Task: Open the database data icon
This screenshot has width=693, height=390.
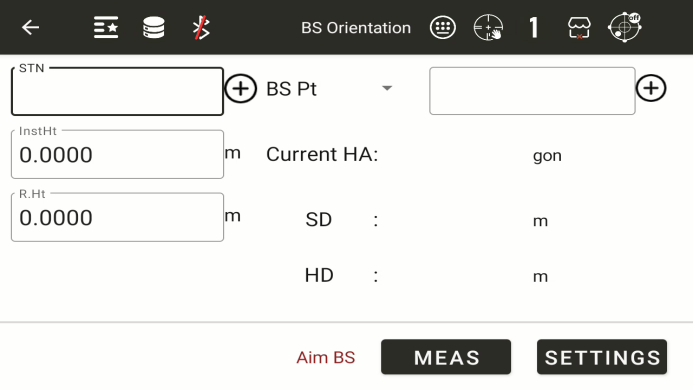Action: [x=154, y=27]
